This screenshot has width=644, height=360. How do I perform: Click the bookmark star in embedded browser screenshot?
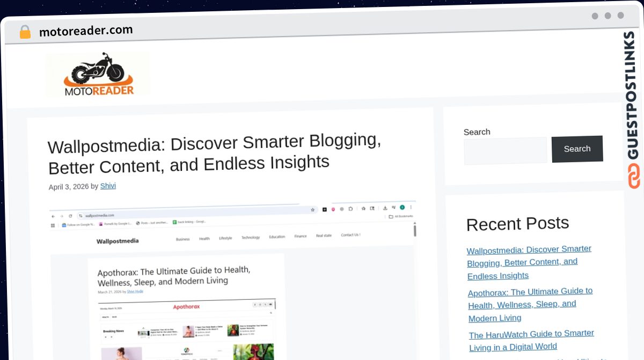313,210
